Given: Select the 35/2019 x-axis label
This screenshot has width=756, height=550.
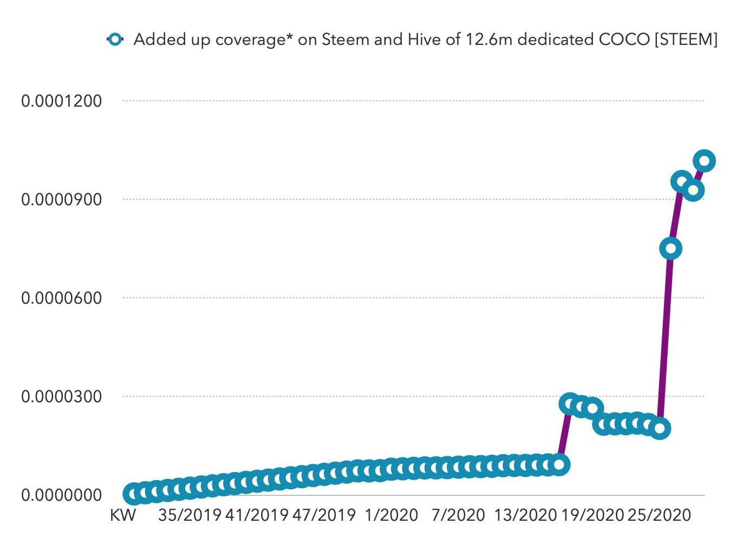Looking at the screenshot, I should 190,515.
